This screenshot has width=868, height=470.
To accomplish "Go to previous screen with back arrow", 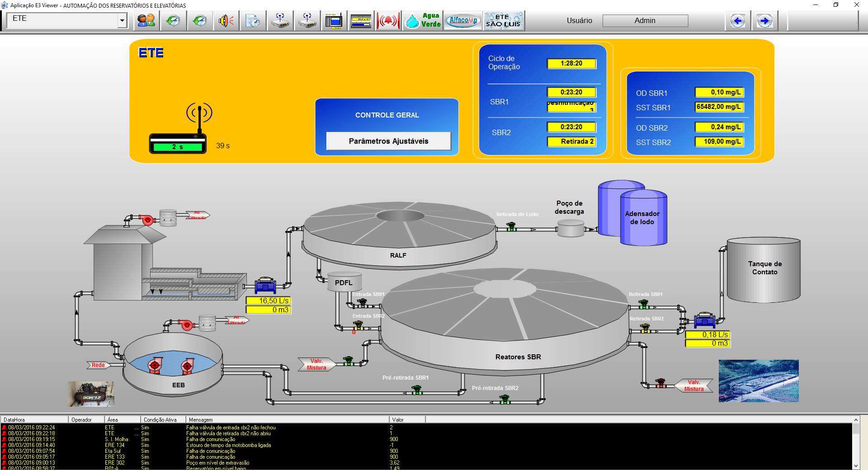I will click(x=738, y=21).
